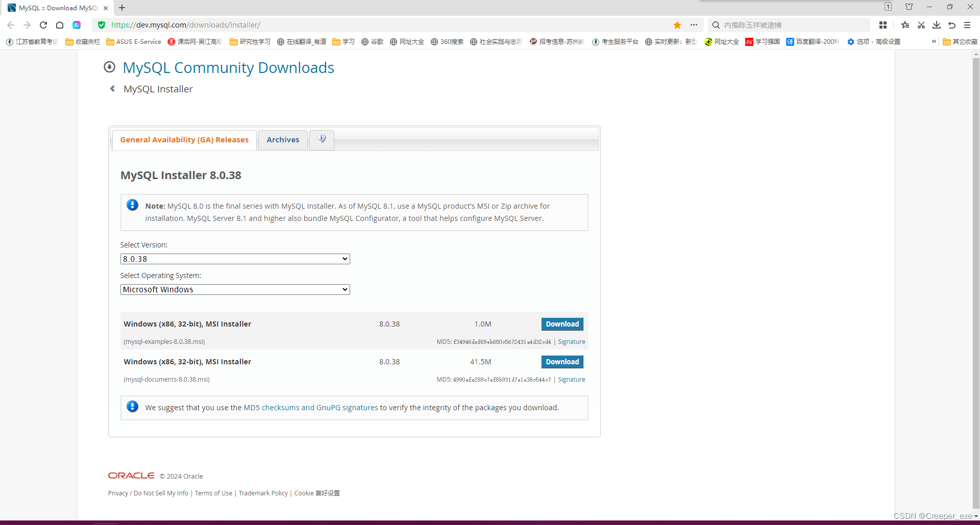Open the 研究性学习 bookmark folder

250,42
